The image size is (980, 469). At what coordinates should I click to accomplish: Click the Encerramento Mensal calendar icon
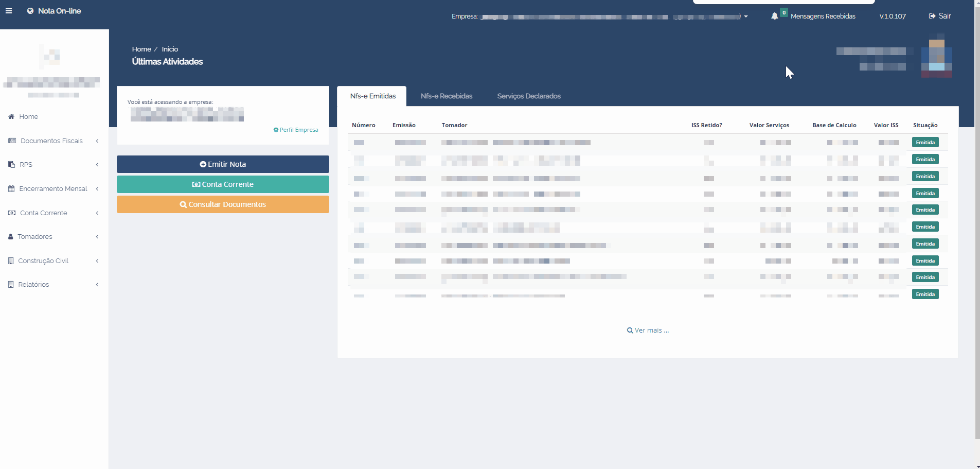(11, 189)
